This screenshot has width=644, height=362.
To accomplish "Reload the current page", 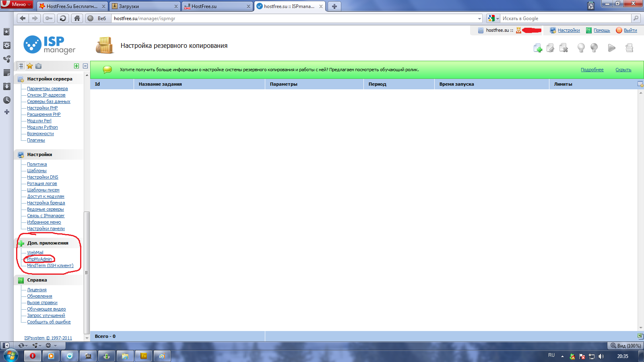I will (62, 18).
